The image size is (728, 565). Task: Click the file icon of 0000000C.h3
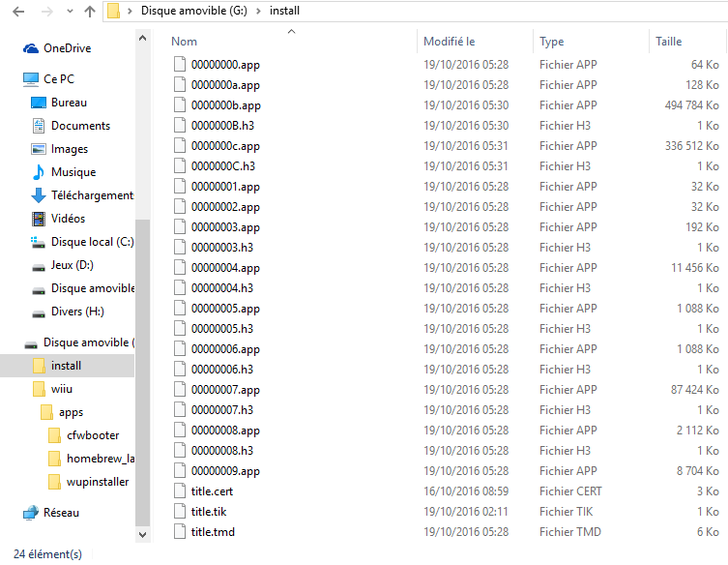coord(180,165)
